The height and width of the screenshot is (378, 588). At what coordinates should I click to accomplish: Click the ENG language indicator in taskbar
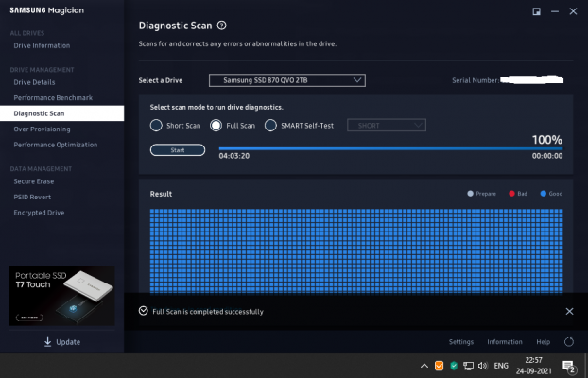tap(501, 366)
